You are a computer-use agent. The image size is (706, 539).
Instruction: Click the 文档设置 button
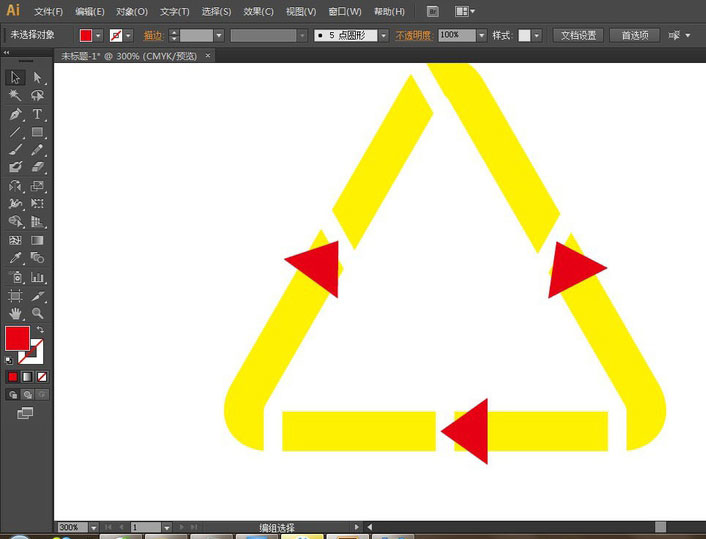[578, 35]
